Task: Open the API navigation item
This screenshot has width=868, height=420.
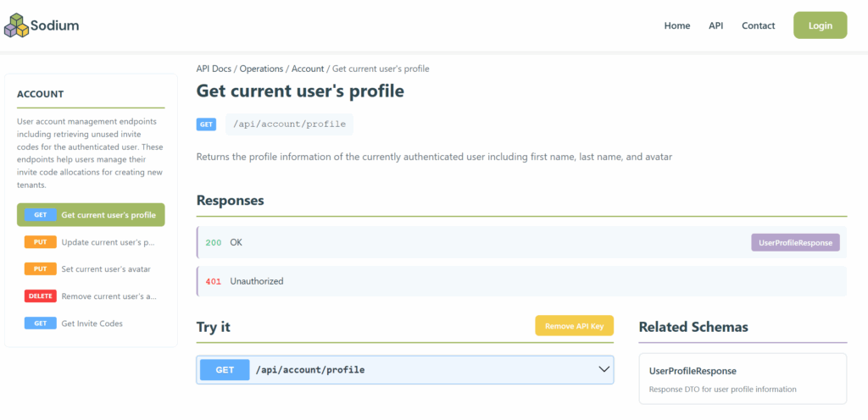Action: click(716, 25)
